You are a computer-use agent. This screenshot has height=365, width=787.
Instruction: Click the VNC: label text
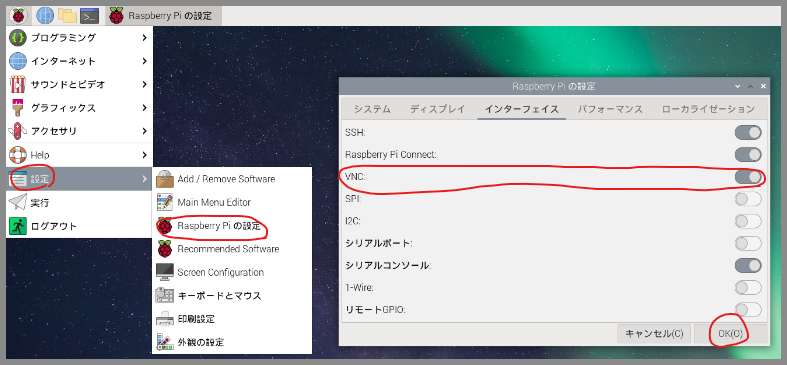point(355,177)
